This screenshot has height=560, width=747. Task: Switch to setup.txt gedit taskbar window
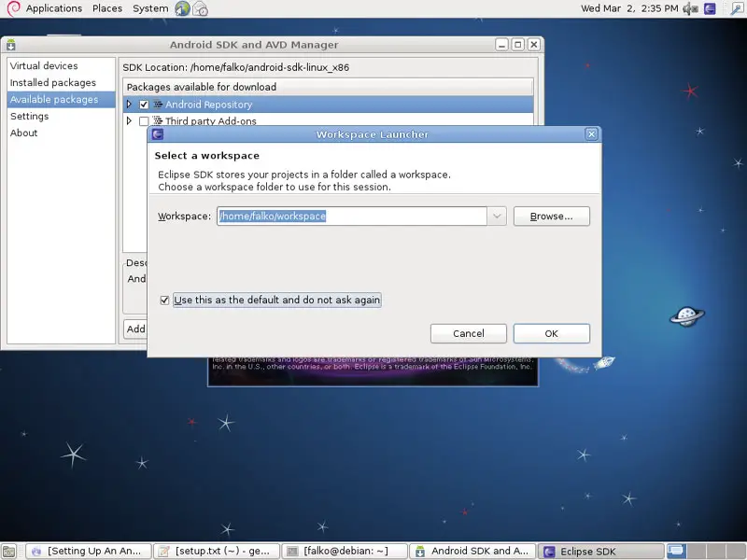(x=217, y=551)
